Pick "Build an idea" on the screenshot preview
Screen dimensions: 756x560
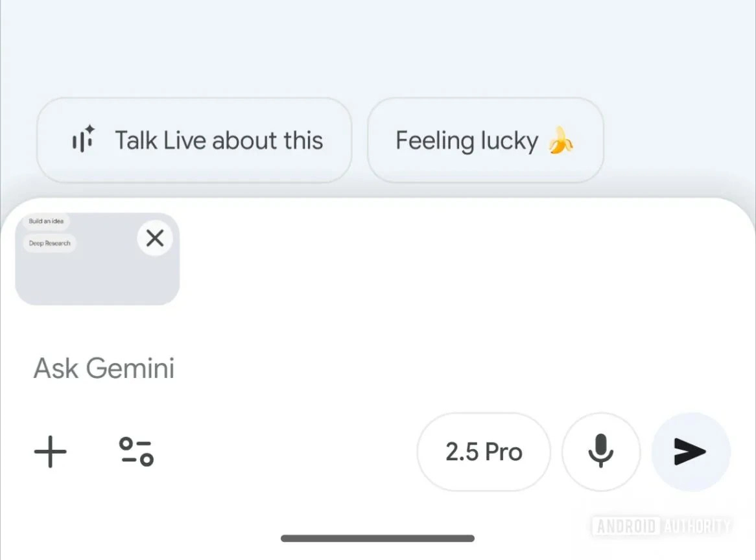[x=46, y=220]
